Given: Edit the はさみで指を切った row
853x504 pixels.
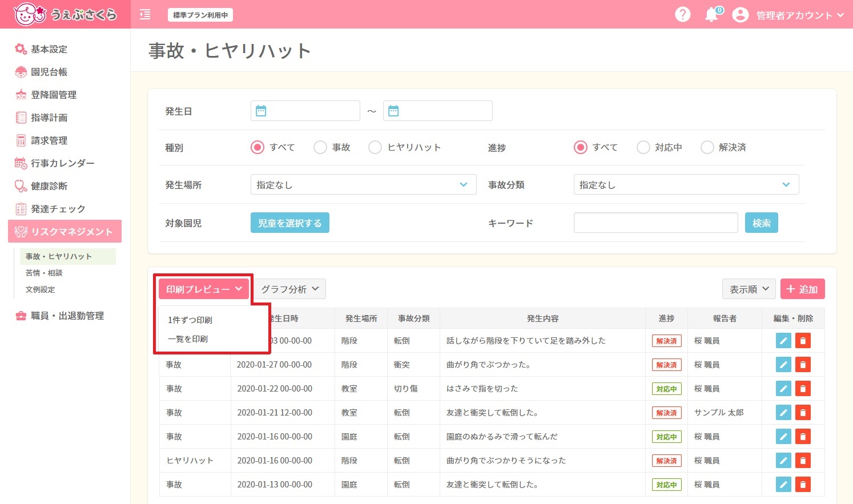Looking at the screenshot, I should 783,389.
